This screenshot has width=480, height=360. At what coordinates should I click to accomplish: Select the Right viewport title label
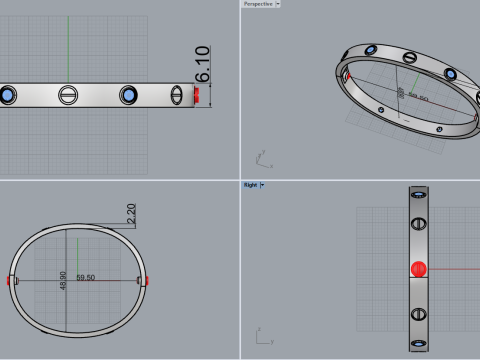(250, 185)
